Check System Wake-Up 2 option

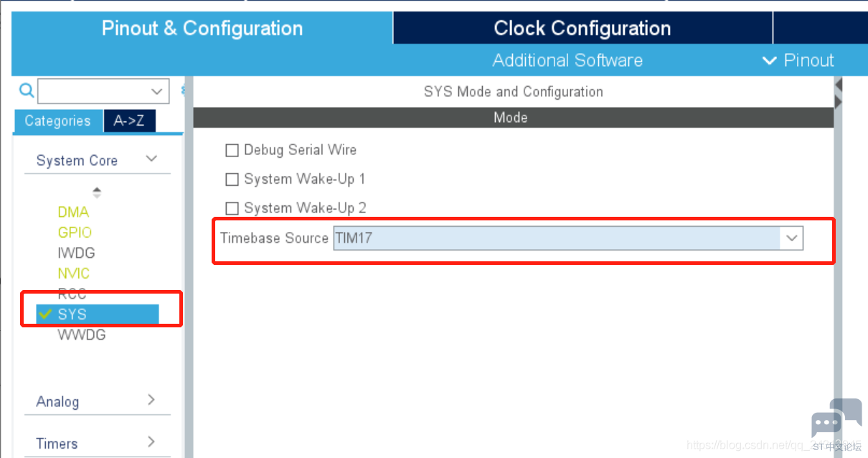(232, 208)
